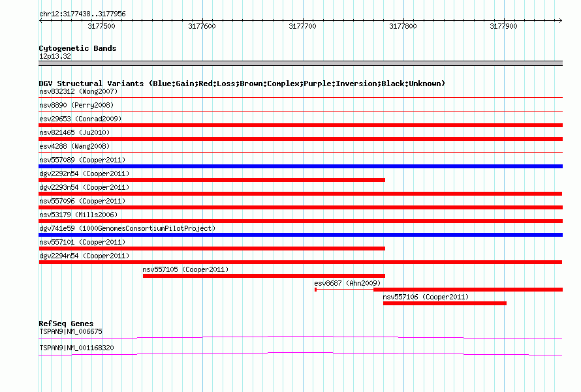Click the magenta TSPAN9|NM_001168320 transcript line
Viewport: 581px width, 392px height.
click(x=300, y=354)
